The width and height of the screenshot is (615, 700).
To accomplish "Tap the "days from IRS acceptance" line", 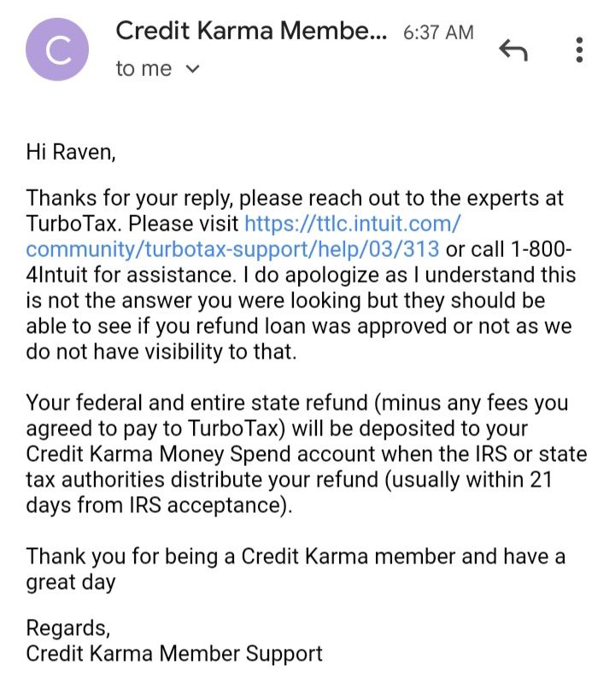I will 159,506.
